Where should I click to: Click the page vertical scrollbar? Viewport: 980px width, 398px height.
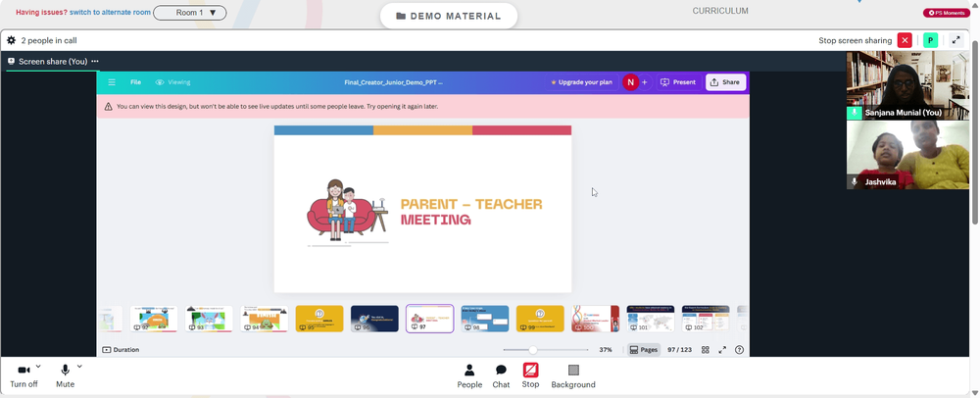click(976, 131)
